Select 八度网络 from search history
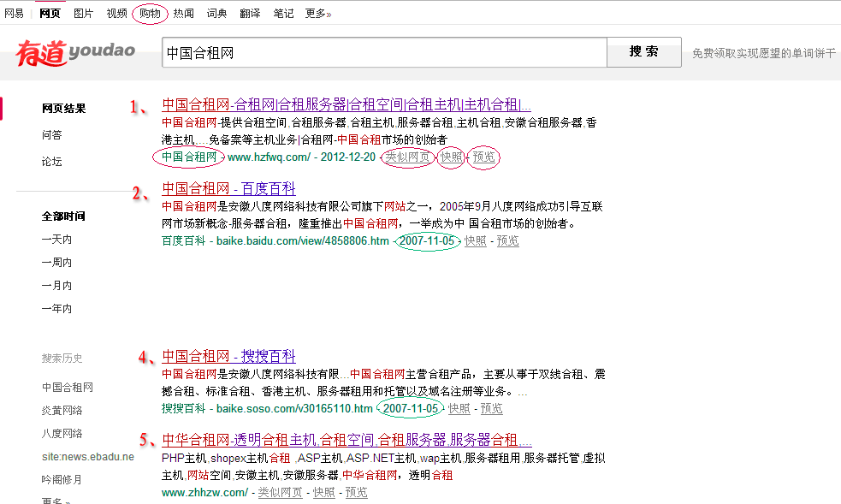The height and width of the screenshot is (504, 841). click(62, 434)
